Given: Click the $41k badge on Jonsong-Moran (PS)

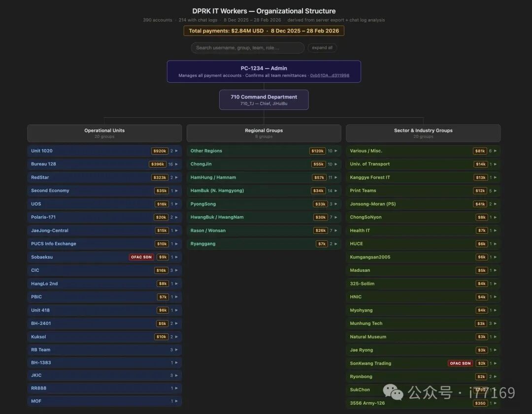Looking at the screenshot, I should click(x=480, y=204).
